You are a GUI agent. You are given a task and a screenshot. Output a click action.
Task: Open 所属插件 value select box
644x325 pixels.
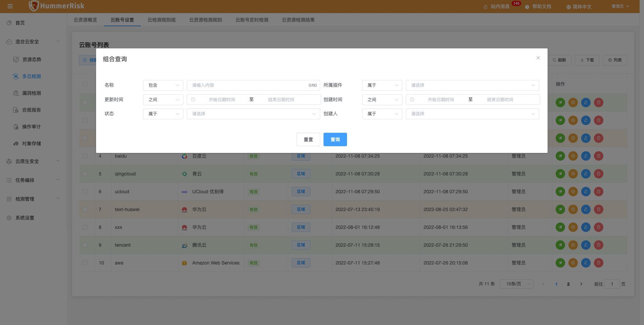[472, 85]
